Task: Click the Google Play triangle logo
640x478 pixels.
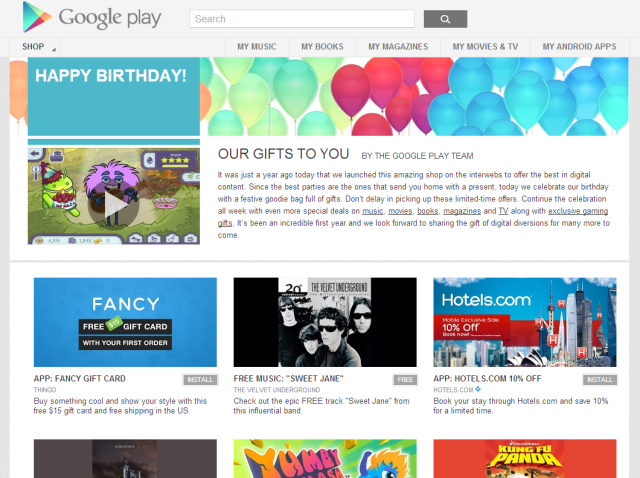Action: tap(37, 17)
